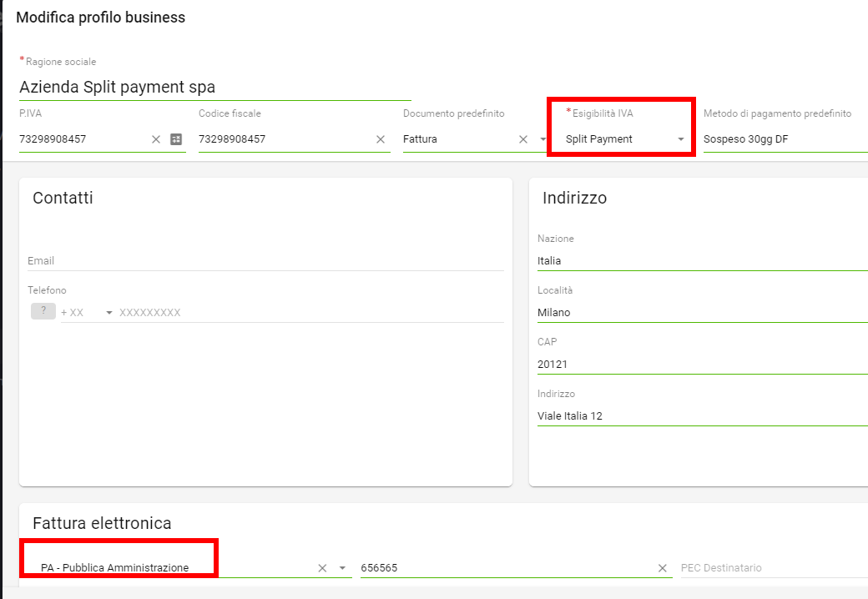Open Metodo di pagamento predefinito dropdown
Viewport: 868px width, 599px height.
click(785, 139)
